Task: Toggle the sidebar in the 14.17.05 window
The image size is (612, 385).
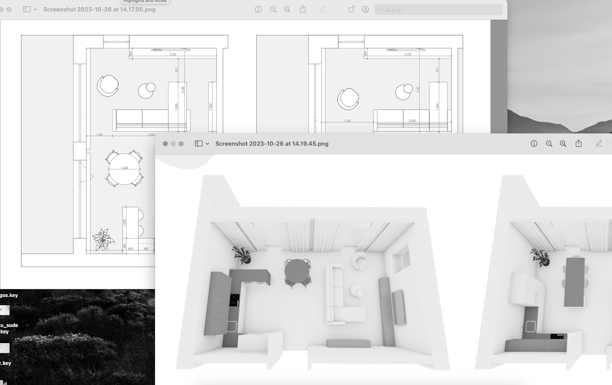Action: (27, 9)
